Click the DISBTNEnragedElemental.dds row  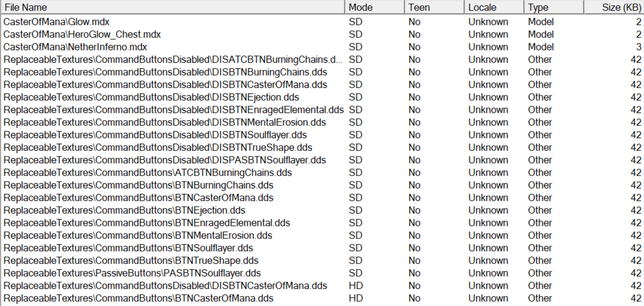174,110
